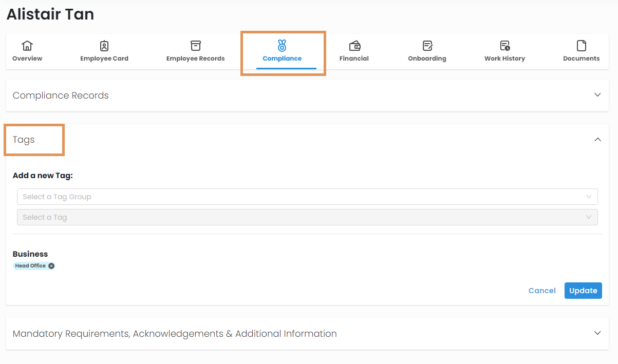Click the Onboarding checklist icon
This screenshot has width=618, height=364.
click(x=427, y=46)
